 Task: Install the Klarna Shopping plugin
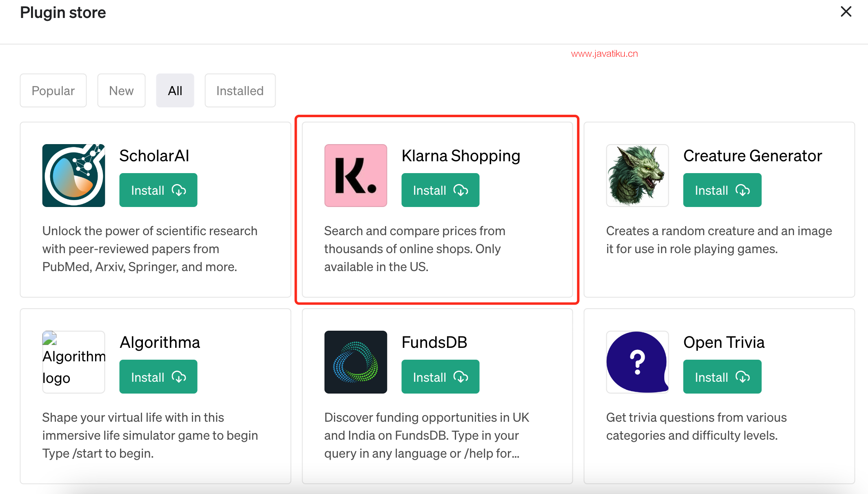[440, 190]
